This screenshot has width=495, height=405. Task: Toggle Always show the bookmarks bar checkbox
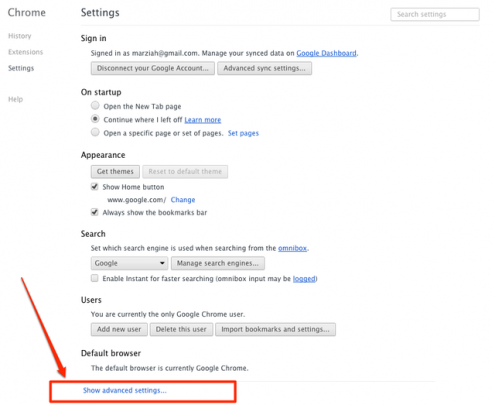[95, 212]
